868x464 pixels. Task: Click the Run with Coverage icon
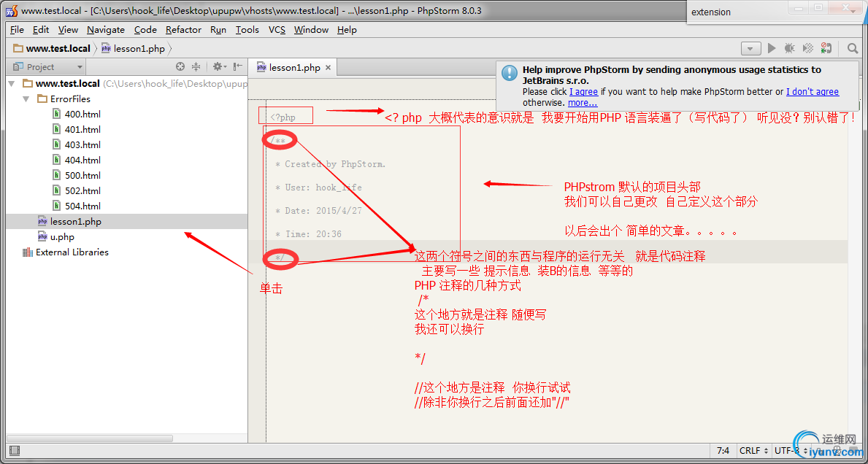807,49
